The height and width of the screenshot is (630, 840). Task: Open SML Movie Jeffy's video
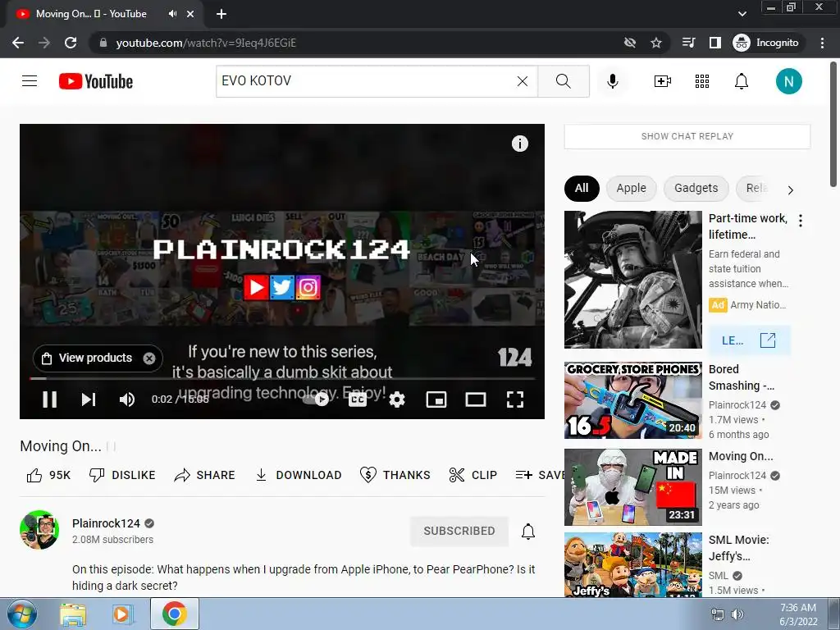click(632, 564)
